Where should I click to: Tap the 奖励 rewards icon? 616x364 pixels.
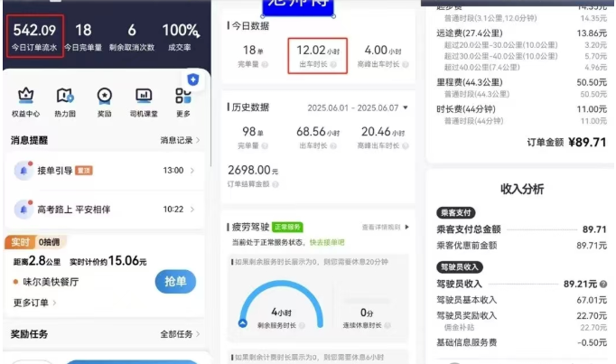pyautogui.click(x=105, y=96)
